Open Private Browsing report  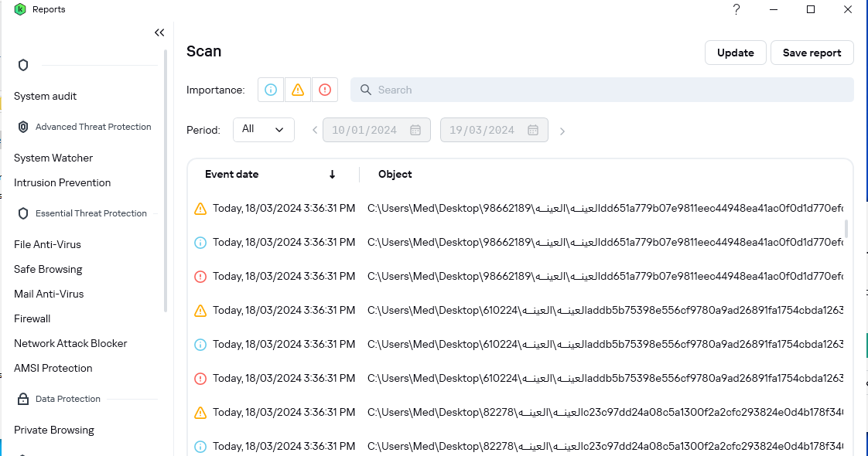[53, 430]
